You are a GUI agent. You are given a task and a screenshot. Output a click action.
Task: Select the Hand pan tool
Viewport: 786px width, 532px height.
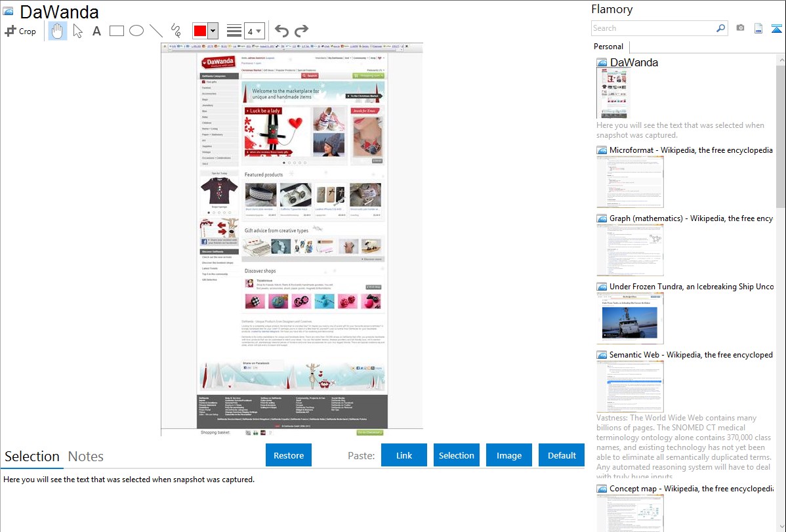tap(58, 31)
